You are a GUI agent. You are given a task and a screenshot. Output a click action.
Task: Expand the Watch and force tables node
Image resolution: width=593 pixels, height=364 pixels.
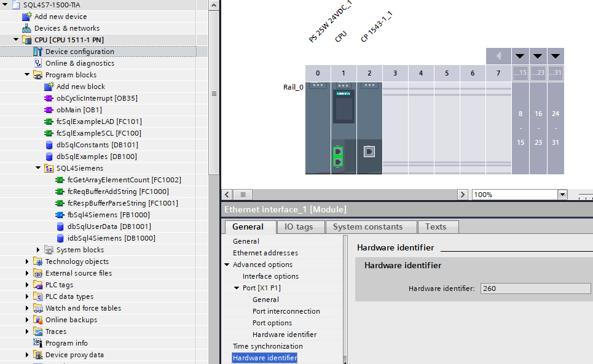pyautogui.click(x=27, y=308)
